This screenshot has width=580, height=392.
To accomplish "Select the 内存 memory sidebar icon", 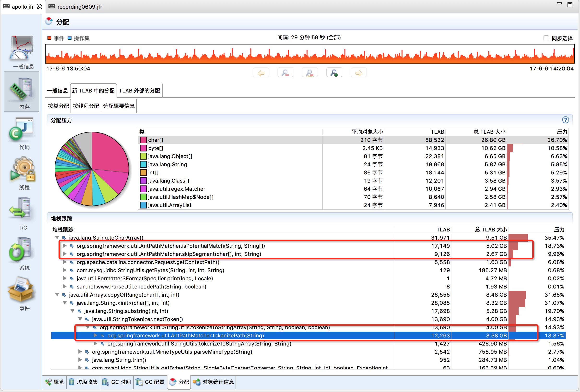I will tap(21, 91).
